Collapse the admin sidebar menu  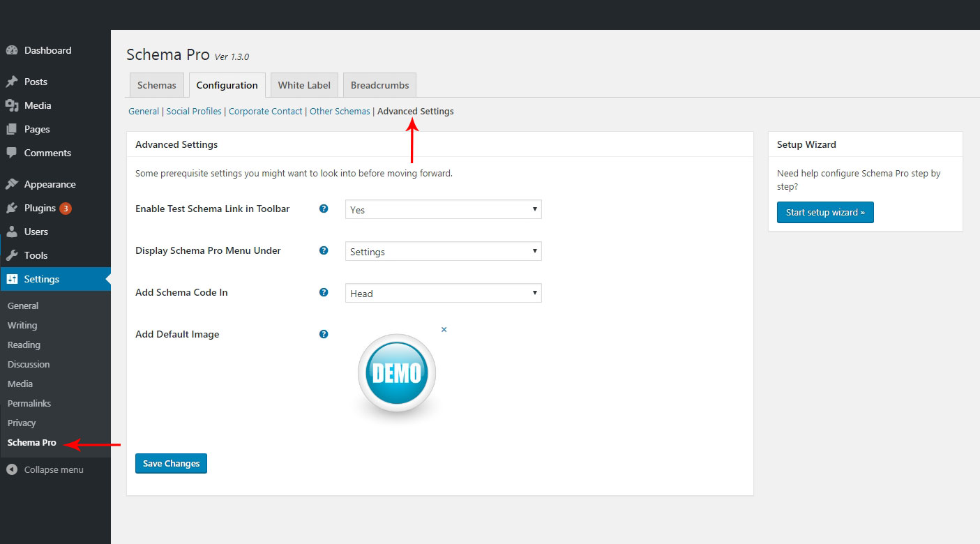coord(45,470)
